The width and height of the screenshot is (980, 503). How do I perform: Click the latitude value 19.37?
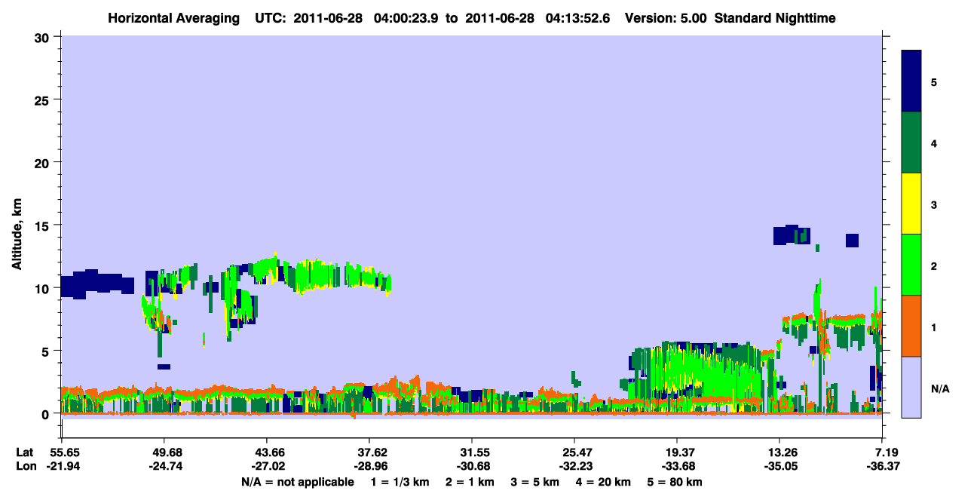[677, 452]
